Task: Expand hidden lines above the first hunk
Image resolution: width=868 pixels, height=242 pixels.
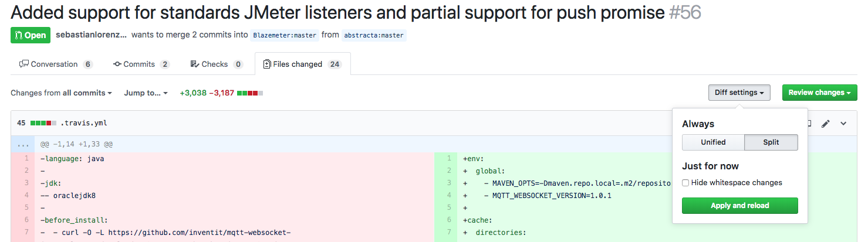Action: pyautogui.click(x=22, y=144)
